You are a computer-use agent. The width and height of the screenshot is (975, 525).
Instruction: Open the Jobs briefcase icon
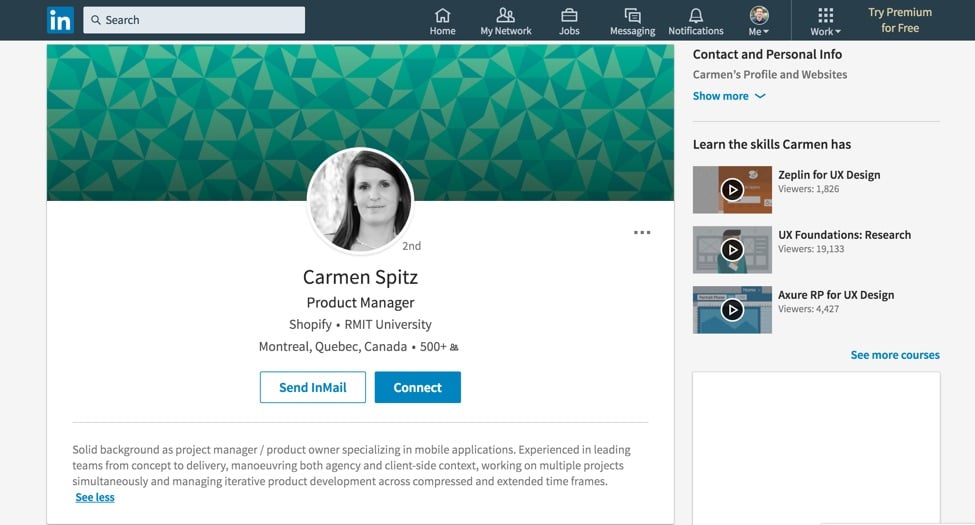click(x=569, y=16)
